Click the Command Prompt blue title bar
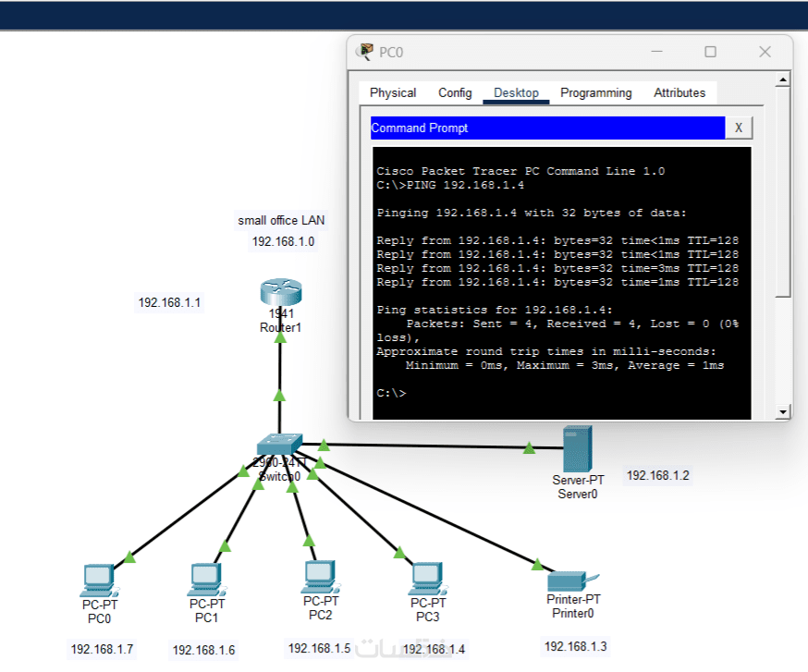Screen dimensions: 808x672 (547, 128)
